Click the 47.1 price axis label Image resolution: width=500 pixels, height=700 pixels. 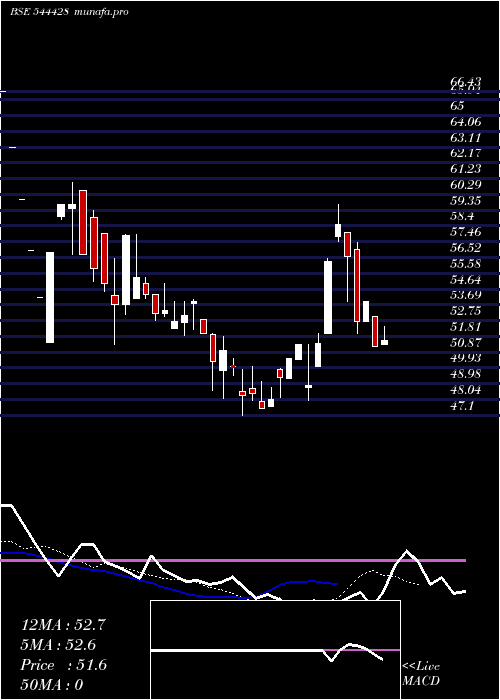tap(462, 406)
